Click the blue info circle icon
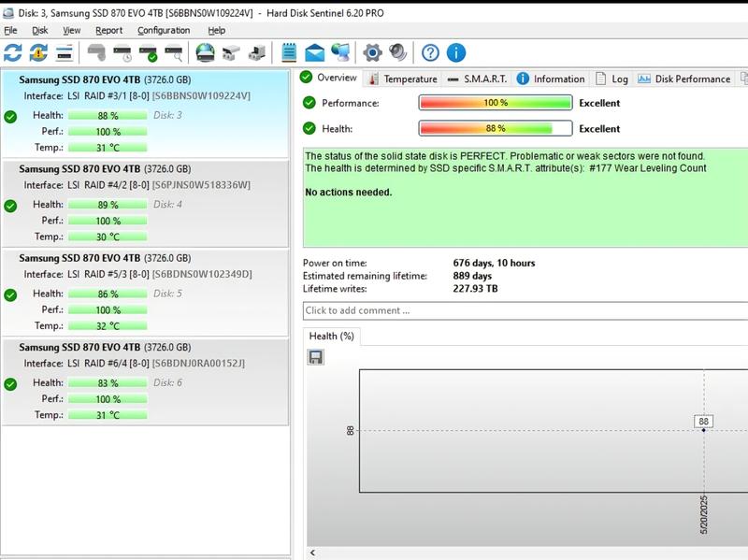The width and height of the screenshot is (748, 560). click(x=456, y=52)
